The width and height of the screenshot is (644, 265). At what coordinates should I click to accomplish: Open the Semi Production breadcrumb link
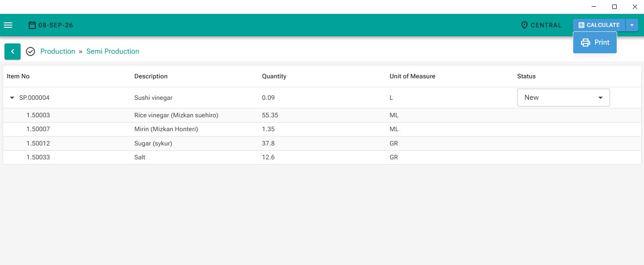113,51
